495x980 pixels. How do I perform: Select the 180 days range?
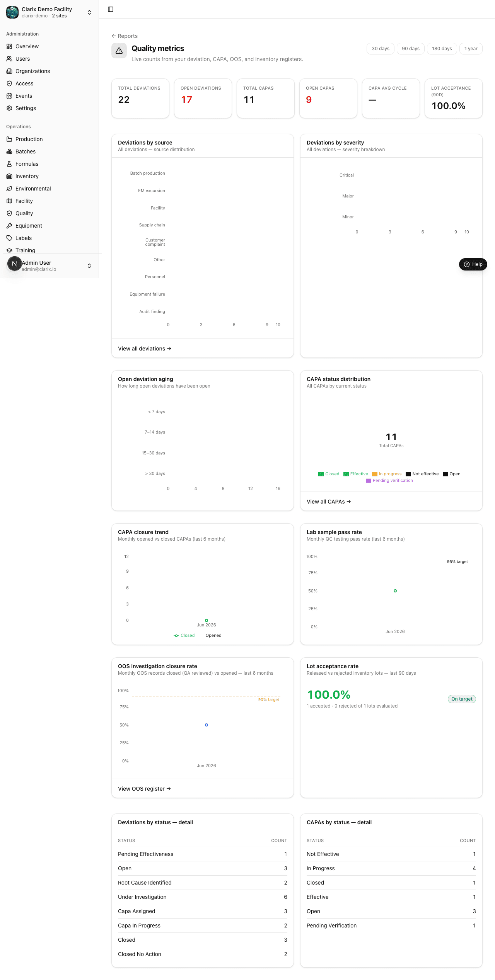click(x=442, y=49)
